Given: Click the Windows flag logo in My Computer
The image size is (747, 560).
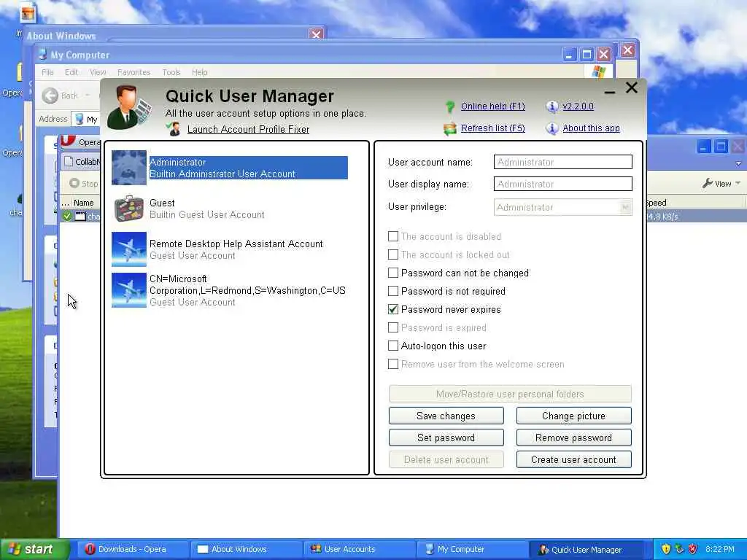Looking at the screenshot, I should pos(599,72).
